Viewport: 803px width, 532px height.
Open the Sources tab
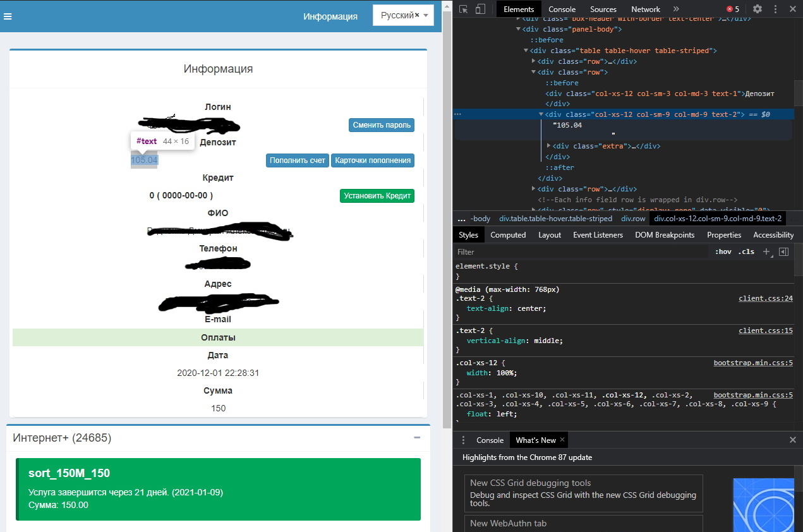coord(603,9)
